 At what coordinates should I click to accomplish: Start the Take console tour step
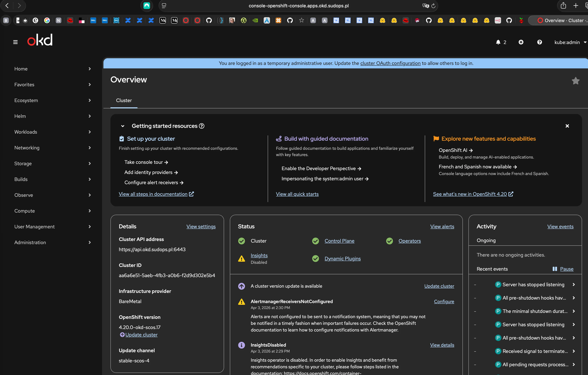pos(146,162)
